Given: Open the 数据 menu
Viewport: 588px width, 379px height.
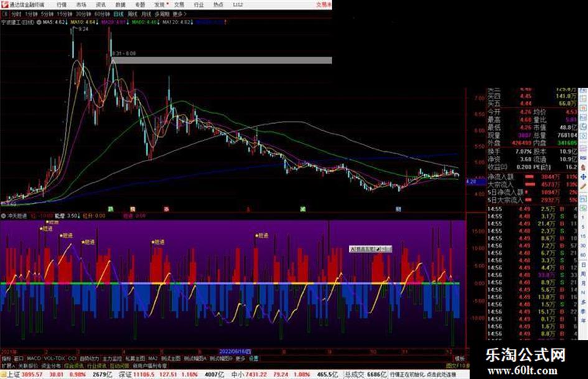Looking at the screenshot, I should tap(120, 5).
